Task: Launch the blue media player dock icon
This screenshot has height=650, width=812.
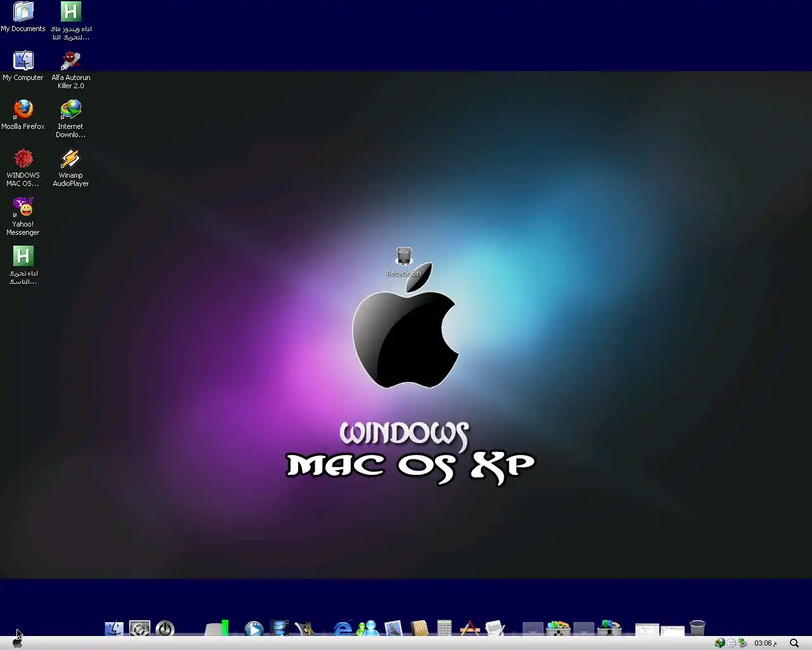Action: 254,628
